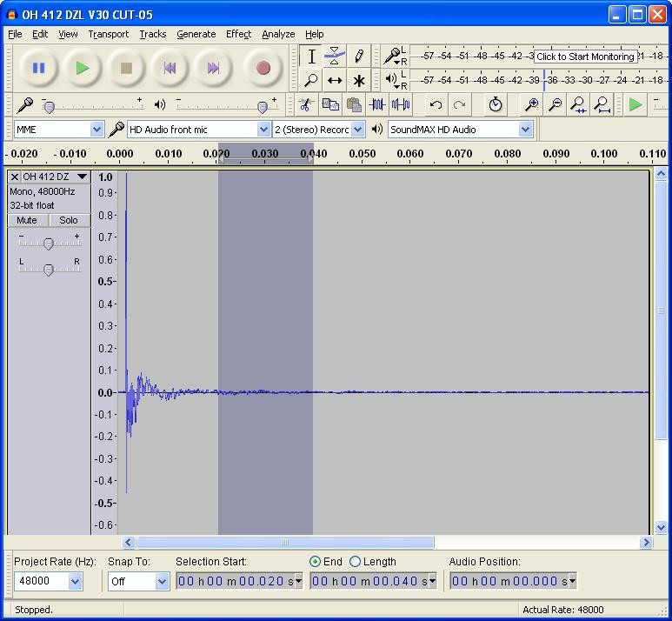This screenshot has width=672, height=621.
Task: Mute the OH 412 DZ track
Action: [x=27, y=220]
